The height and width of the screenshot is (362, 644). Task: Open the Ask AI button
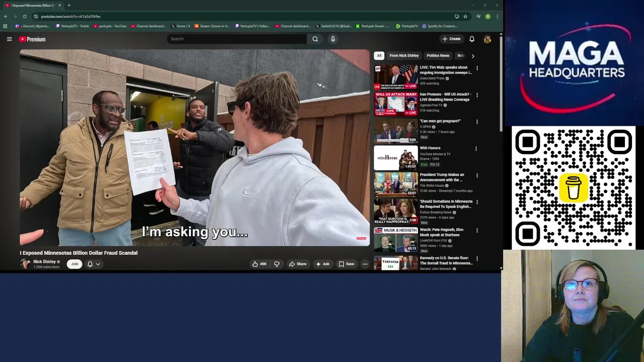[323, 264]
